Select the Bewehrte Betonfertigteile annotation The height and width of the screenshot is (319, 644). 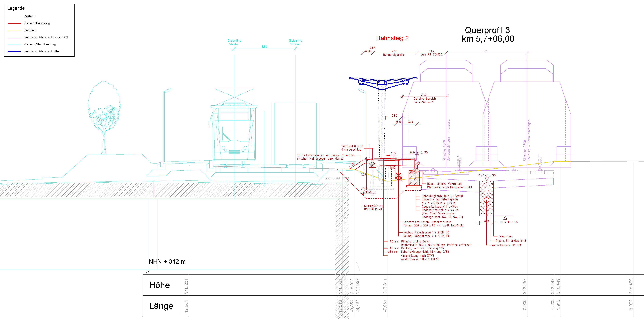(x=440, y=200)
